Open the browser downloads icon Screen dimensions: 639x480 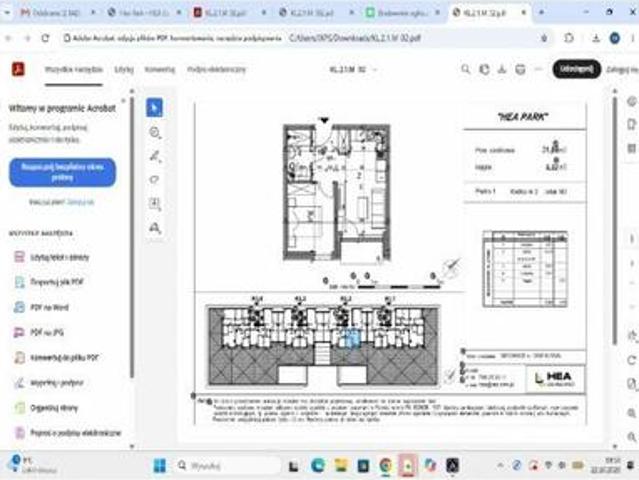[x=596, y=38]
